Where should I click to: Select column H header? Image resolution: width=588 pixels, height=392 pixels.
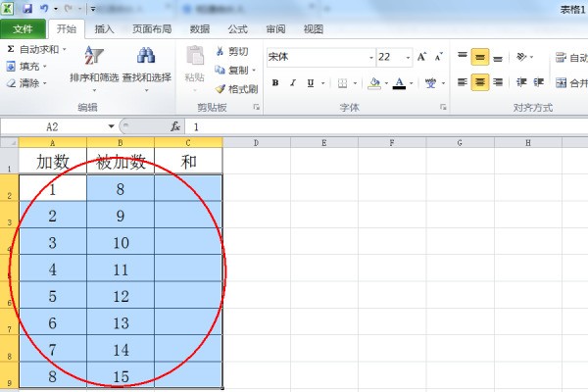pyautogui.click(x=528, y=142)
